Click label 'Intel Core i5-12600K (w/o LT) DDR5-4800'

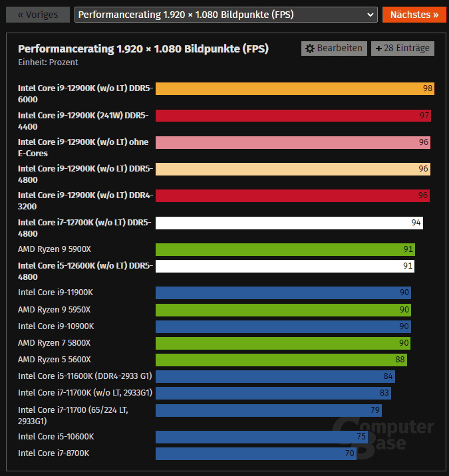[x=85, y=271]
